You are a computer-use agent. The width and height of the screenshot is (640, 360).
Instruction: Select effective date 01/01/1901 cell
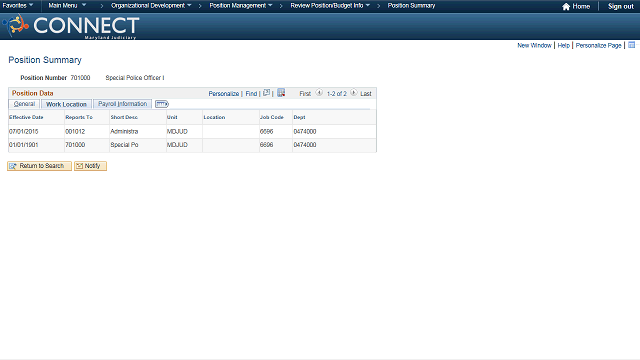click(24, 145)
